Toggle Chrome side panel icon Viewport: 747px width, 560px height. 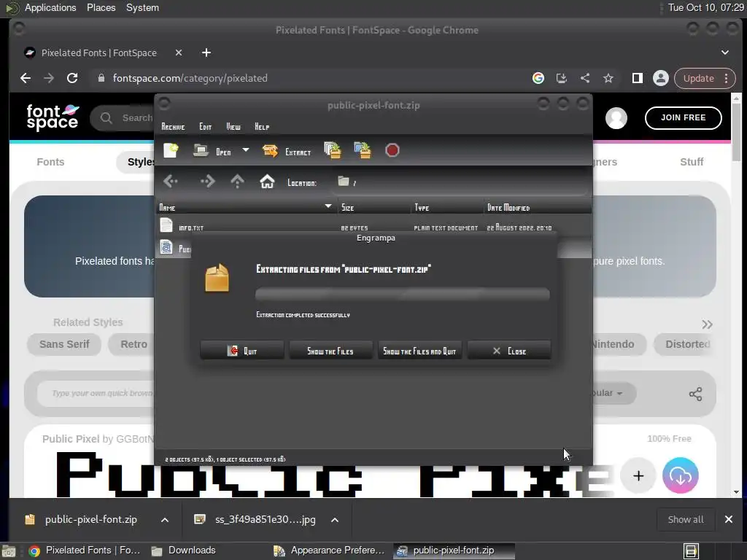tap(638, 78)
